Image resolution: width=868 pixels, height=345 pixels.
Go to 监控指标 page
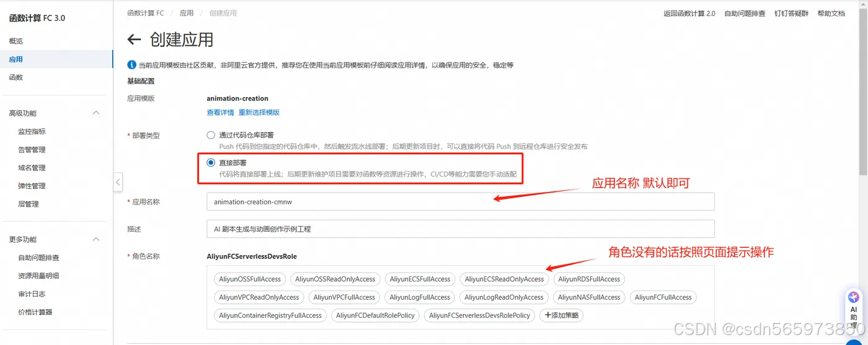[x=32, y=131]
